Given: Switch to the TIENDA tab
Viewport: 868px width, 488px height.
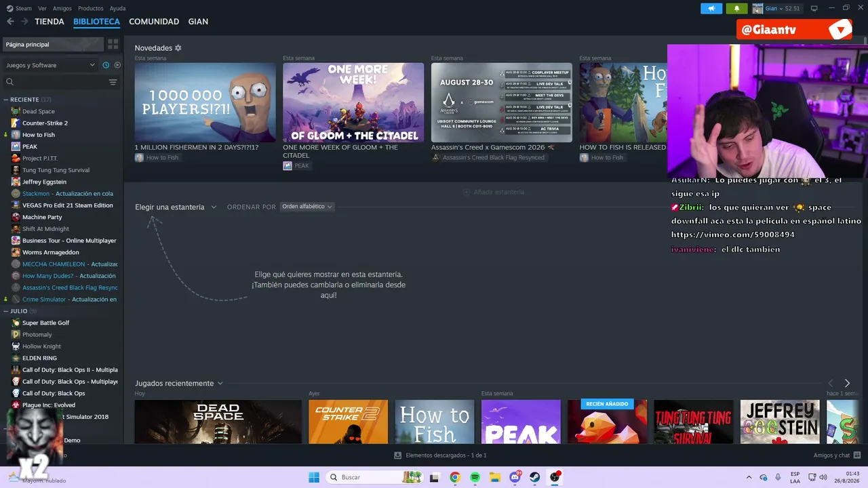Looking at the screenshot, I should 50,22.
